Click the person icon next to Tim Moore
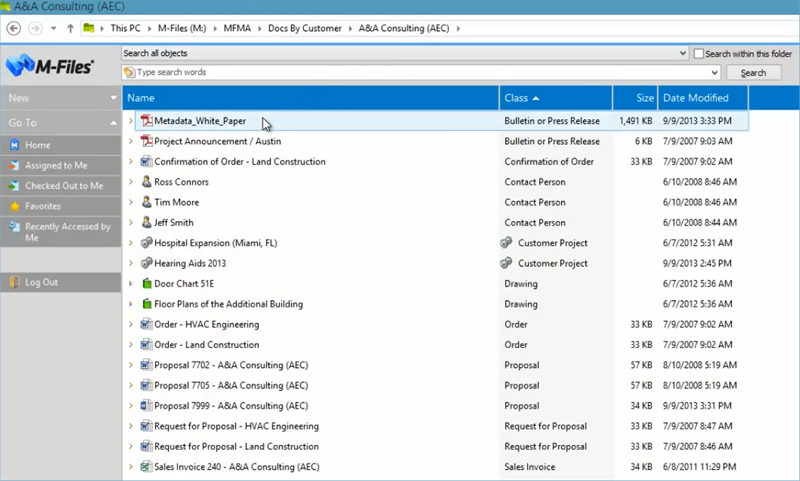 [x=146, y=202]
